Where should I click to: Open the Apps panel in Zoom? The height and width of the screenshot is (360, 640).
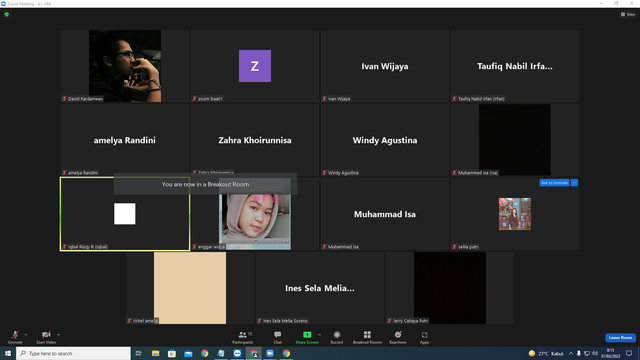click(x=424, y=337)
